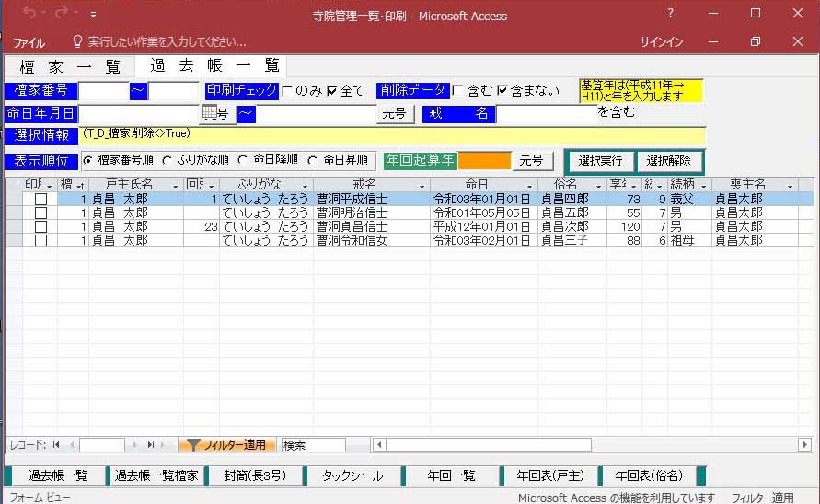
Task: Check print box for 曹洞明治信士 row
Action: 40,212
